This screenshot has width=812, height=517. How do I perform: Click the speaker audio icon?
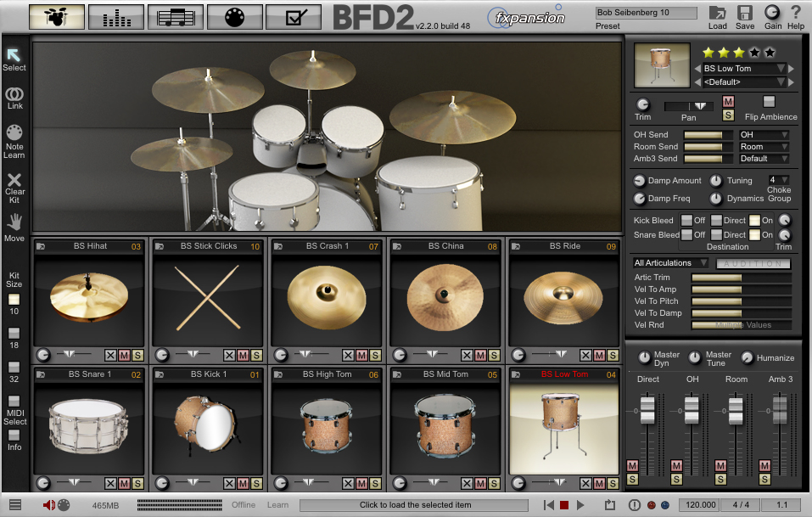[48, 504]
